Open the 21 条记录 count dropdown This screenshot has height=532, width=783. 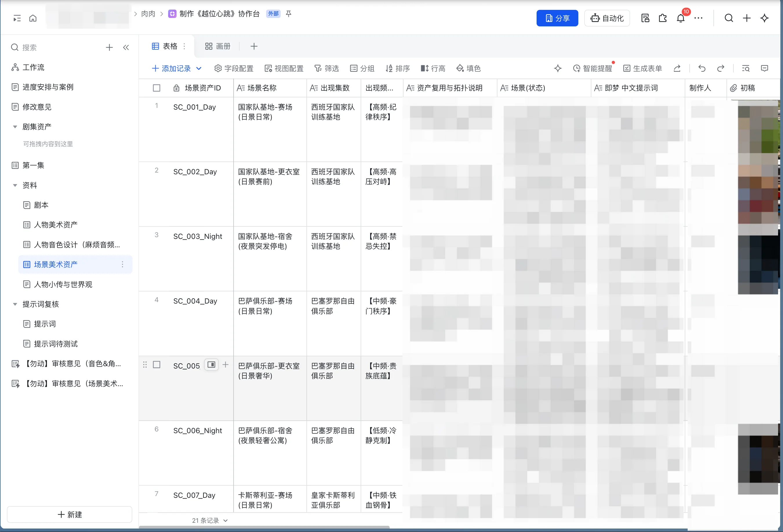tap(210, 520)
